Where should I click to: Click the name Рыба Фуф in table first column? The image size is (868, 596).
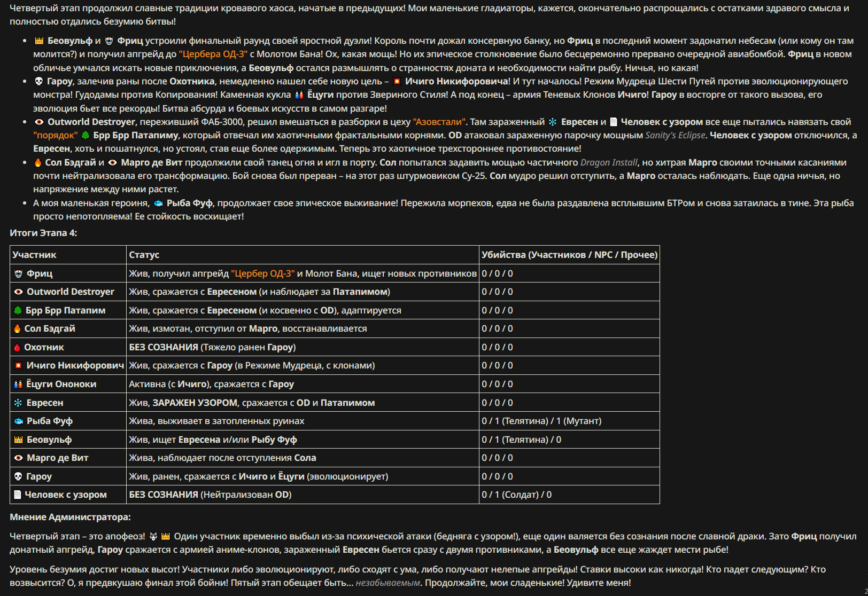(50, 421)
